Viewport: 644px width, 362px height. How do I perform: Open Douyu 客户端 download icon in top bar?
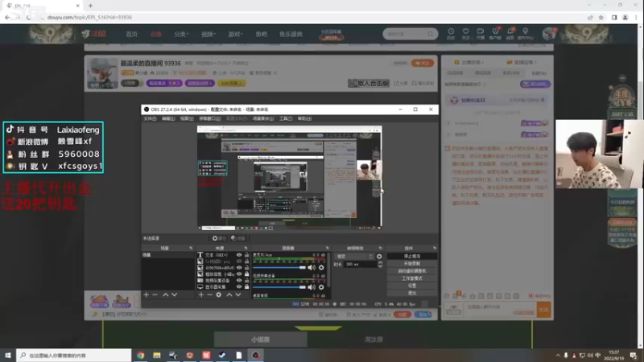pos(495,34)
